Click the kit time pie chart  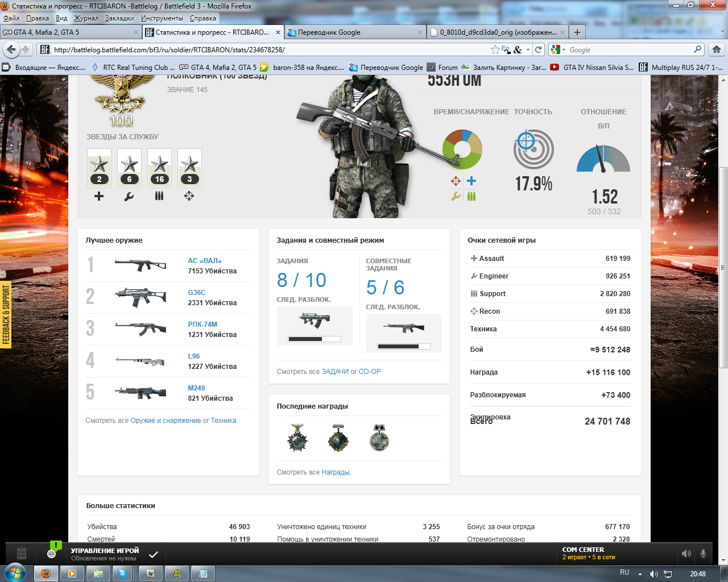[x=462, y=149]
